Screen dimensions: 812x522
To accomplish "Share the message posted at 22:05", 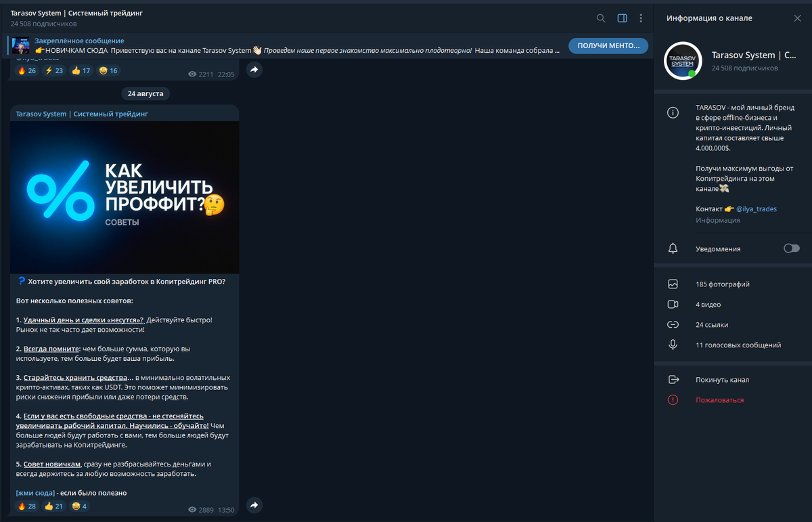I will click(254, 70).
